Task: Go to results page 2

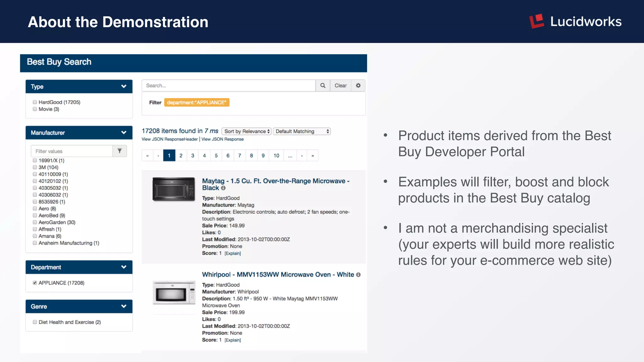Action: (x=181, y=156)
